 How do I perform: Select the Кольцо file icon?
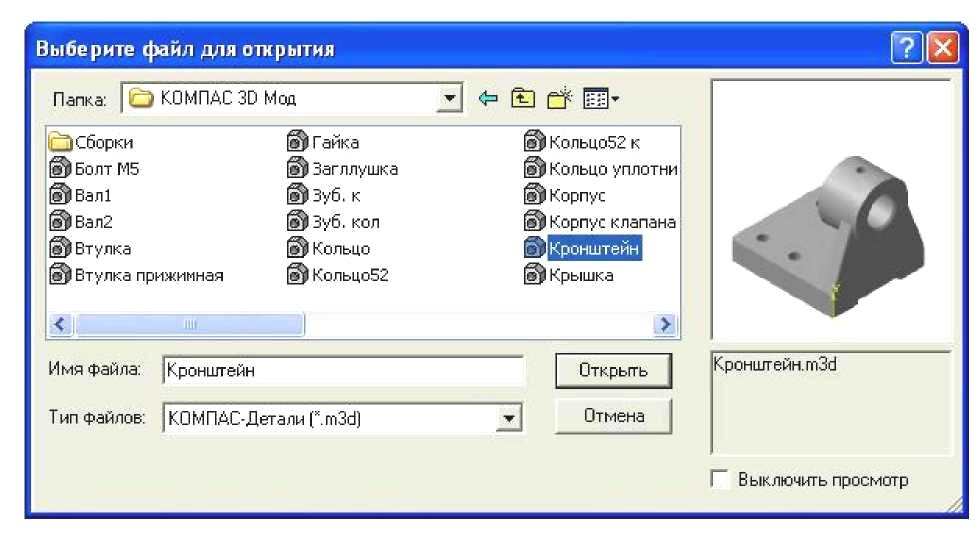click(x=298, y=249)
